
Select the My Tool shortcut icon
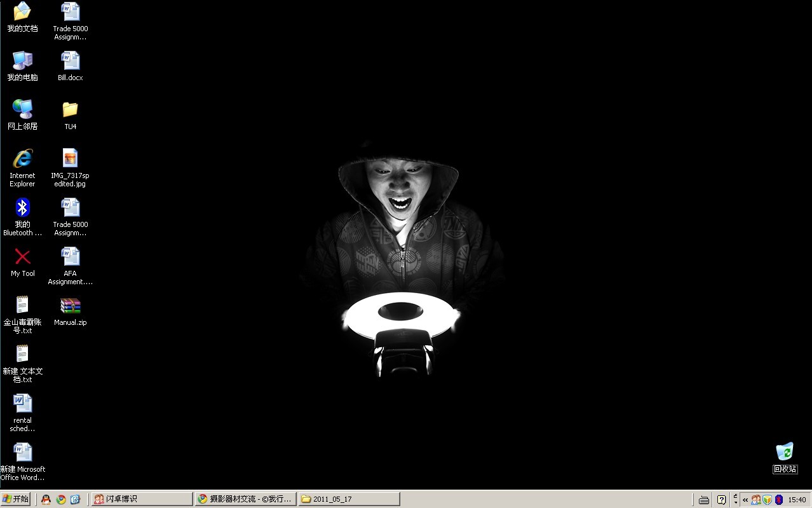click(22, 257)
